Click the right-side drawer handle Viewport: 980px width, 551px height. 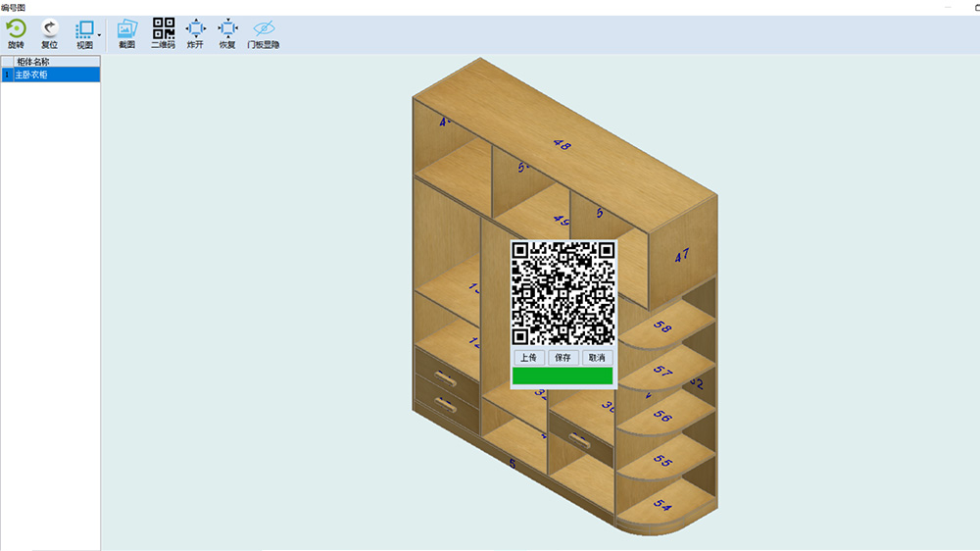click(x=580, y=441)
